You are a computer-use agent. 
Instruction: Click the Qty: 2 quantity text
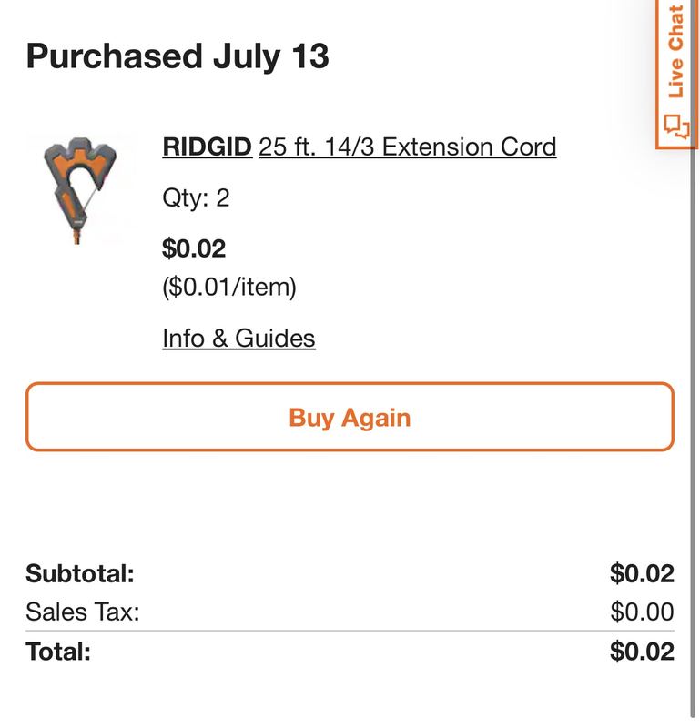click(x=196, y=197)
